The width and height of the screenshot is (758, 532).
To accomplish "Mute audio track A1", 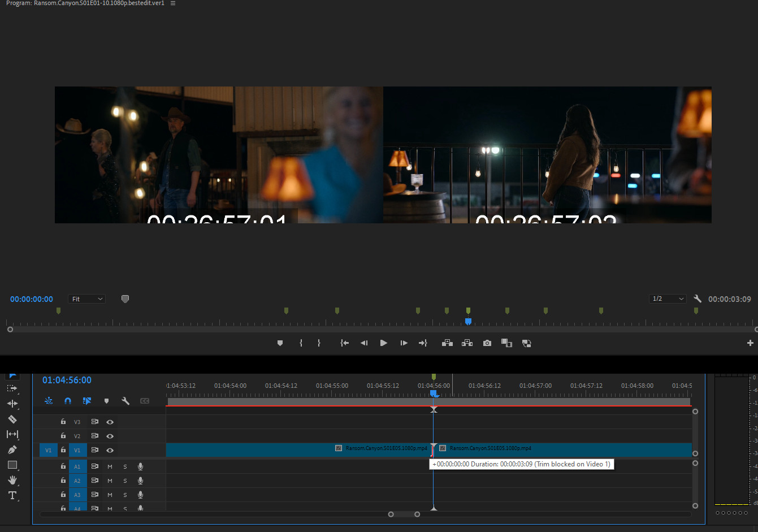I will tap(110, 466).
